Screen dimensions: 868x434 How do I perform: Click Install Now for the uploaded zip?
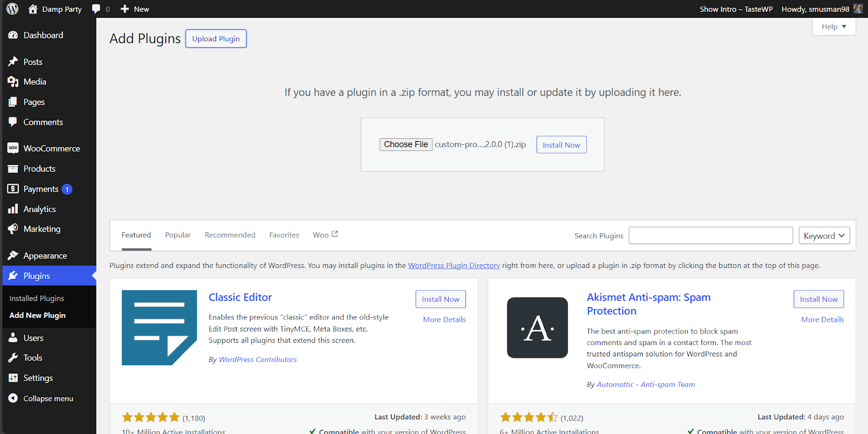(x=561, y=145)
